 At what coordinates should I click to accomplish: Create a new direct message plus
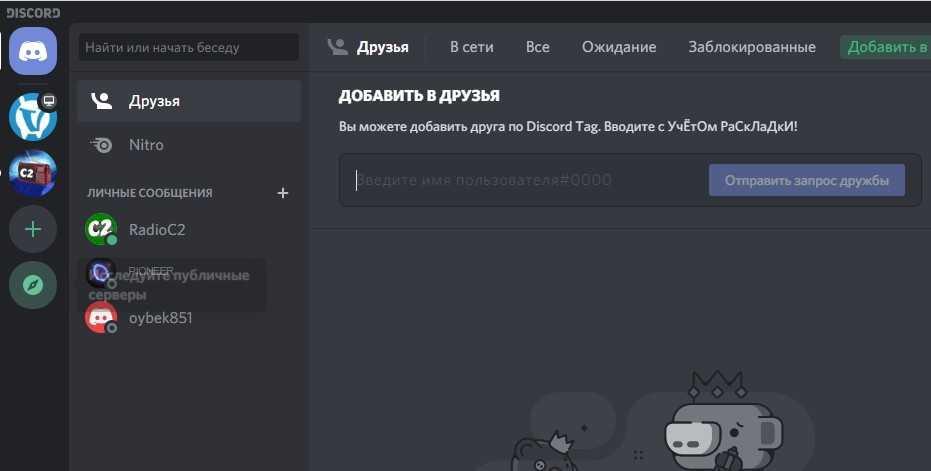tap(283, 193)
